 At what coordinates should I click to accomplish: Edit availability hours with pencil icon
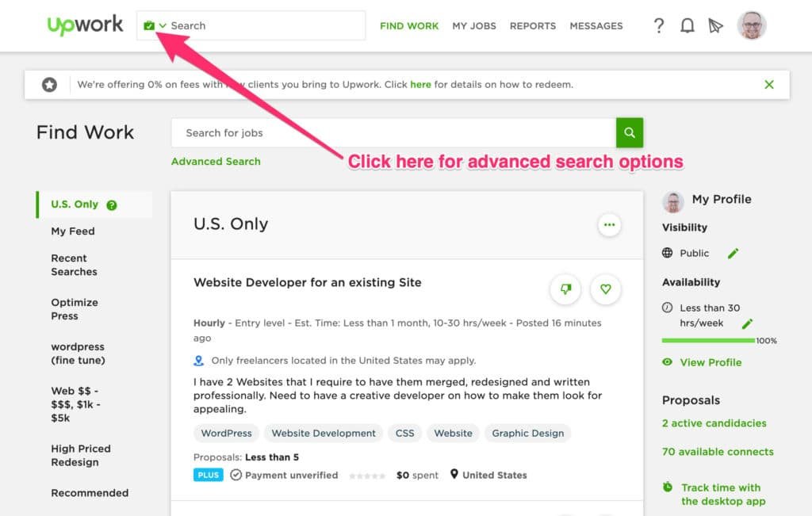tap(747, 323)
